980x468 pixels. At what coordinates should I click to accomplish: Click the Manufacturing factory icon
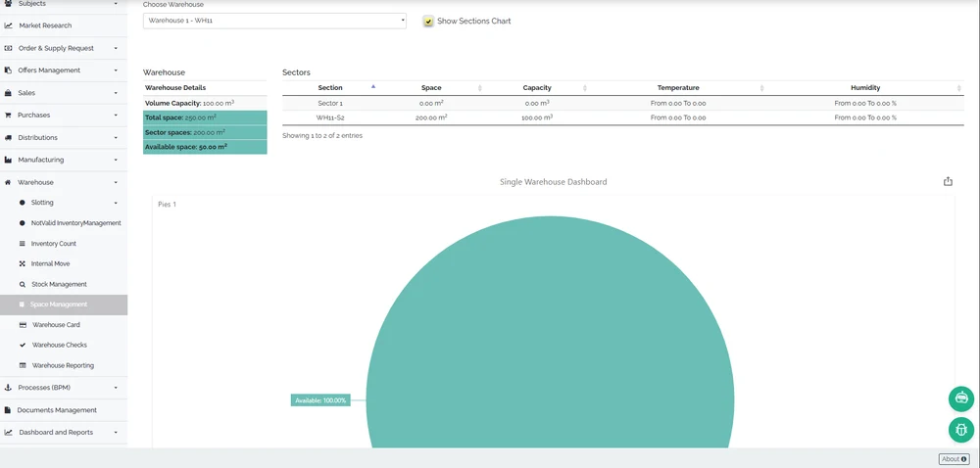point(8,160)
